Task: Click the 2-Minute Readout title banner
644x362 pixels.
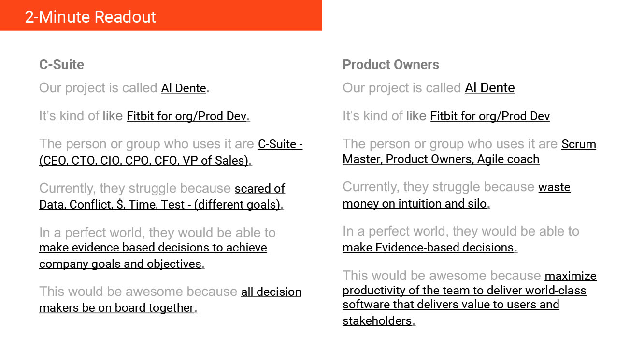Action: point(161,15)
